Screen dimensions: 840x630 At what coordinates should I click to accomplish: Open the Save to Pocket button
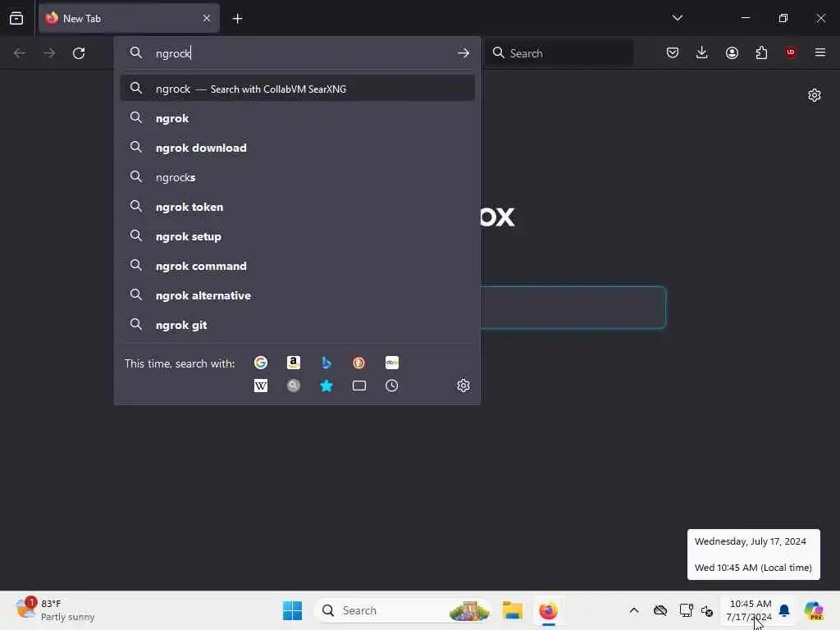click(673, 52)
